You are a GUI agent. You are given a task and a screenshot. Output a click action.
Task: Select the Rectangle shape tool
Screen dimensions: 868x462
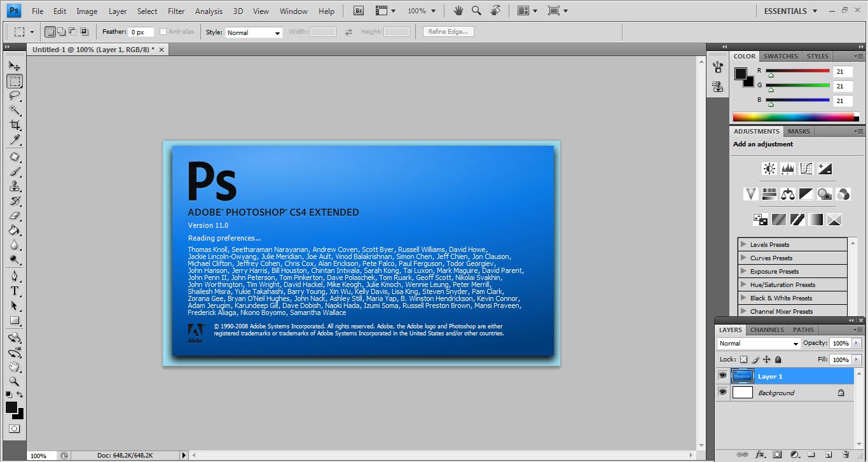coord(15,321)
